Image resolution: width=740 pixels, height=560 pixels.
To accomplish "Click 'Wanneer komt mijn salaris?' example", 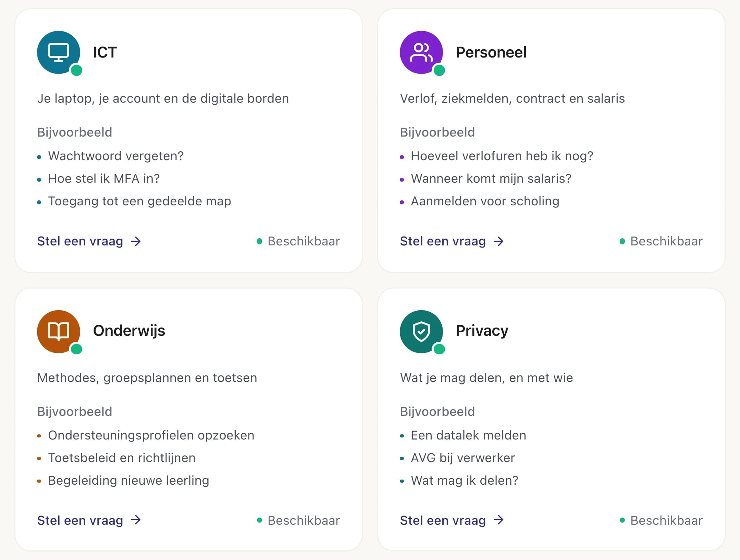I will (x=491, y=179).
